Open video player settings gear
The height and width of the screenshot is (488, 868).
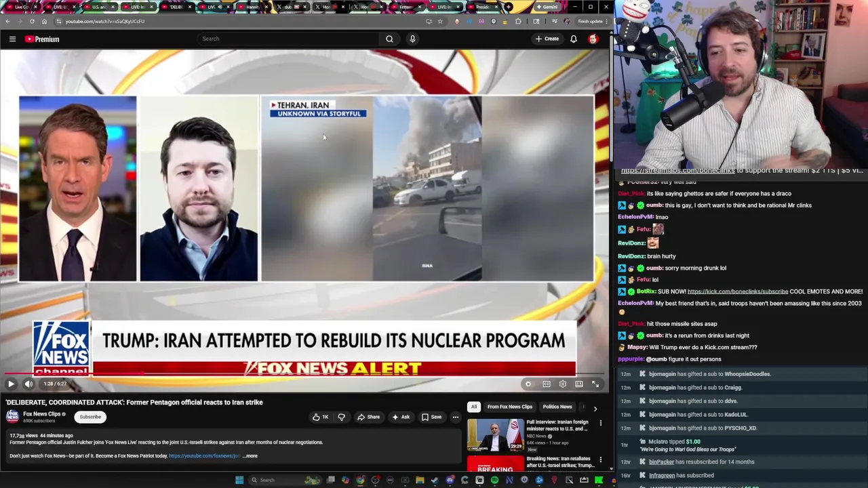pyautogui.click(x=563, y=384)
